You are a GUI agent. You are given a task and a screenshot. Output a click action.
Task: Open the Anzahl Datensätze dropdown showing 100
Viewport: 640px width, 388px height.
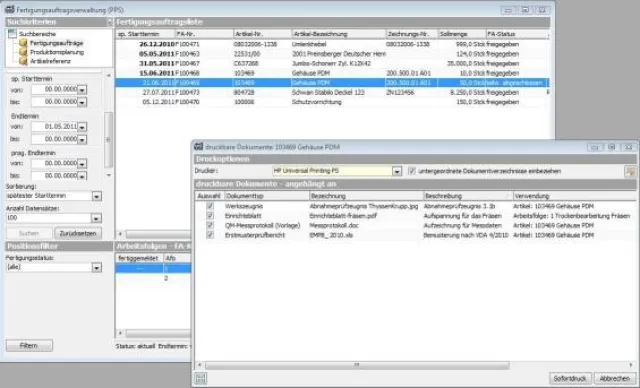click(96, 218)
